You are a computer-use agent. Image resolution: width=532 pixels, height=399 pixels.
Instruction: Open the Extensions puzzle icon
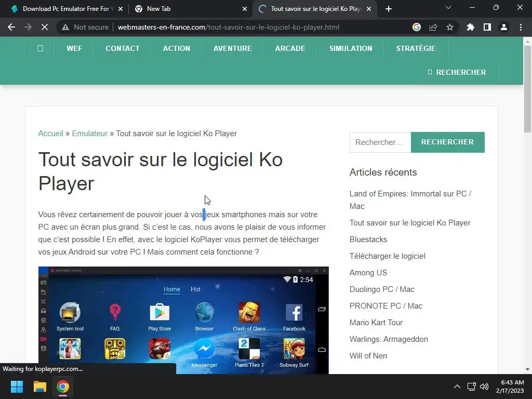coord(471,27)
